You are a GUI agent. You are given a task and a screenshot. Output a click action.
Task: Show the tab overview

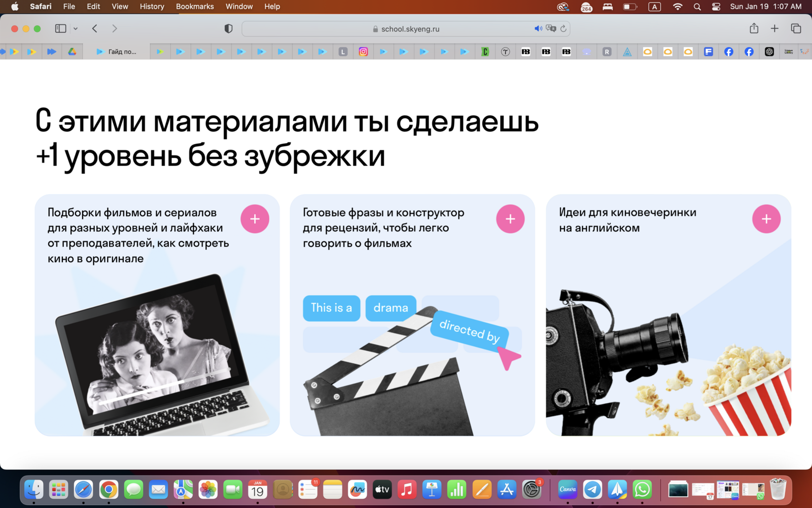pyautogui.click(x=796, y=29)
